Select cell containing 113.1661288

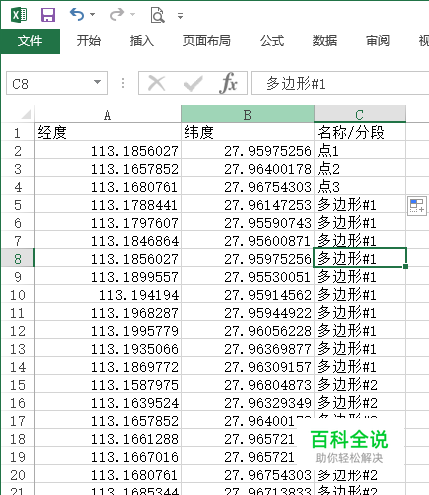pos(108,439)
